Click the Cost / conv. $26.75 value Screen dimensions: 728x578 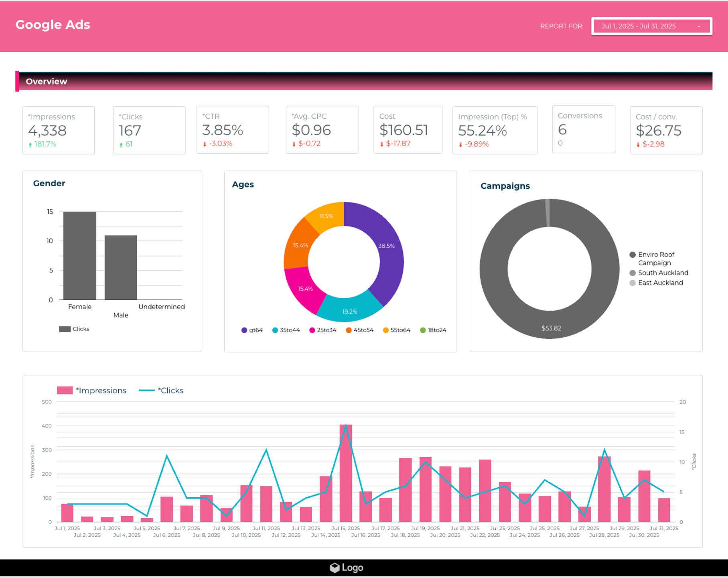(659, 130)
